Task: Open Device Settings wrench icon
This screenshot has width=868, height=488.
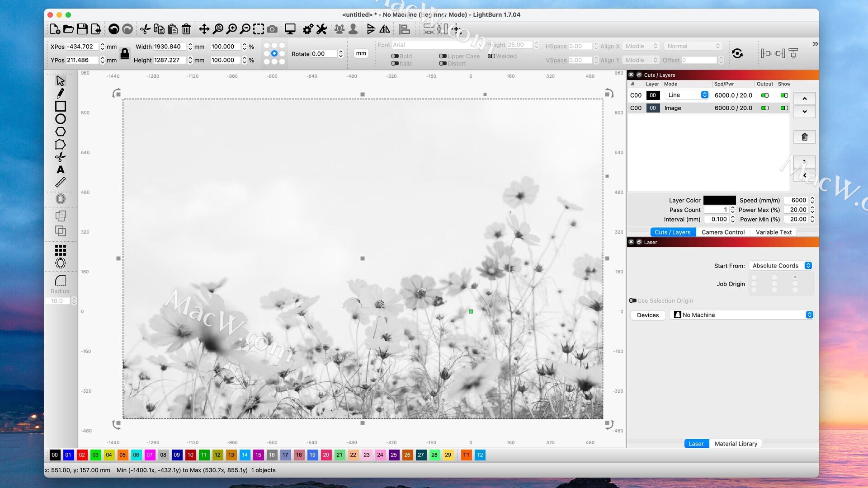Action: 321,29
